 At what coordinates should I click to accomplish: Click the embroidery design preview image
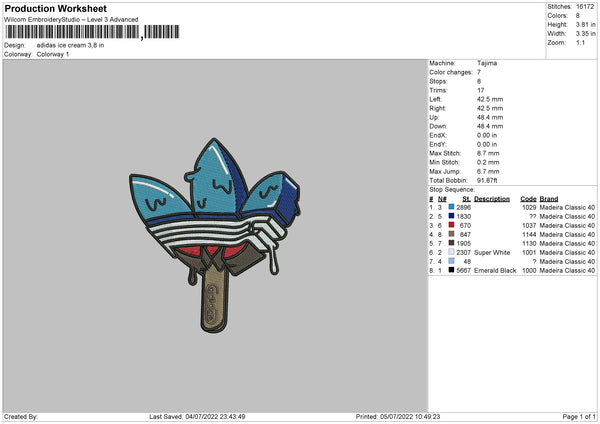(x=215, y=235)
